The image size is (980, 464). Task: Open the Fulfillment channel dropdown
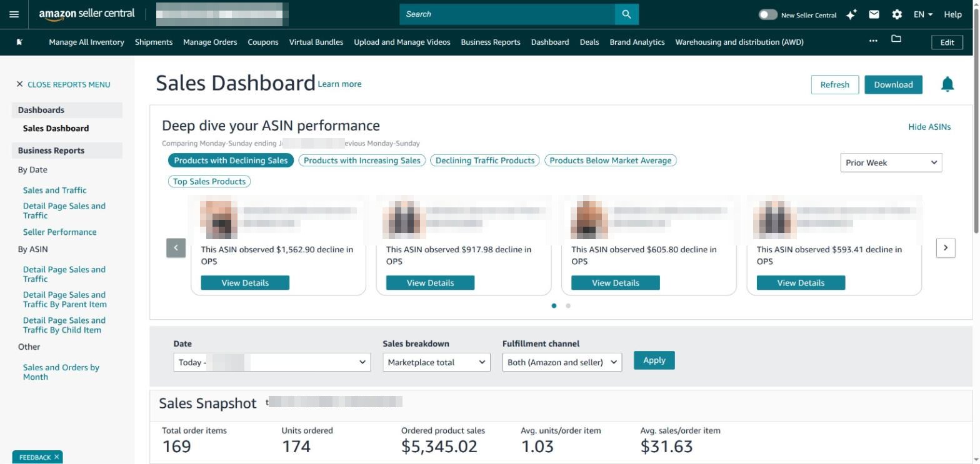562,362
